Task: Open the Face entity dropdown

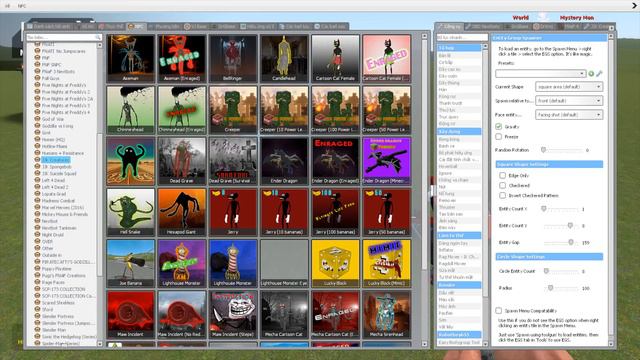Action: pos(569,115)
